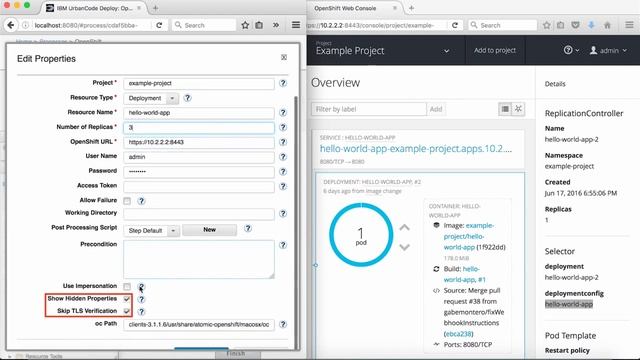Click the Number of Replicas field
This screenshot has width=640, height=360.
click(199, 127)
